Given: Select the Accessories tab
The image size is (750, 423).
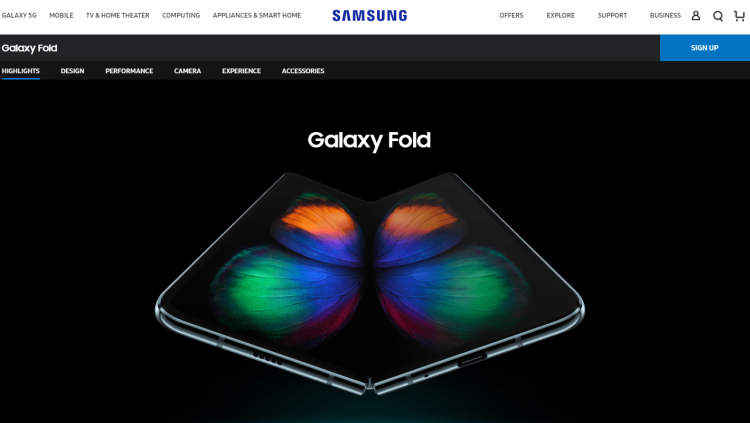Looking at the screenshot, I should 303,71.
